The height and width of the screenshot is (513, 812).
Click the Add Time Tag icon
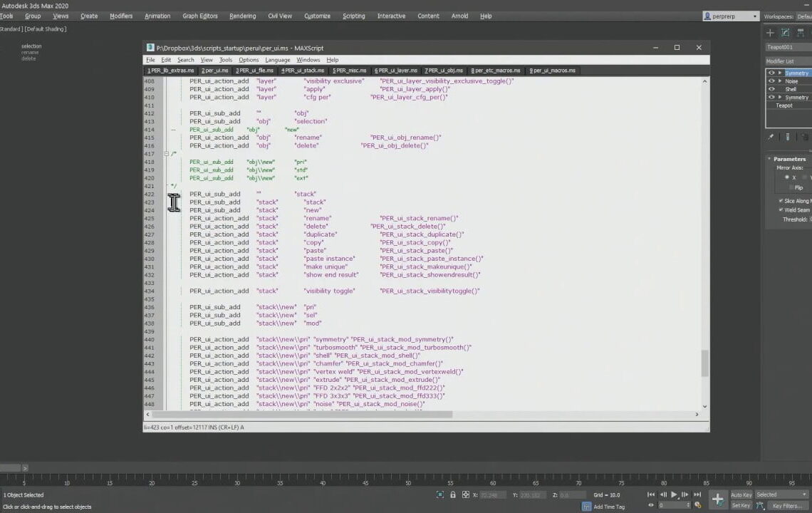pos(586,507)
